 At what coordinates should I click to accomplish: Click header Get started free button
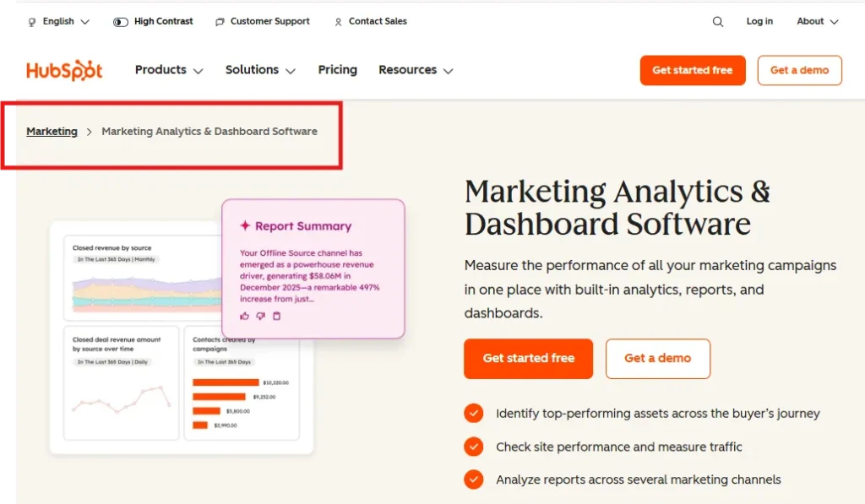(693, 70)
